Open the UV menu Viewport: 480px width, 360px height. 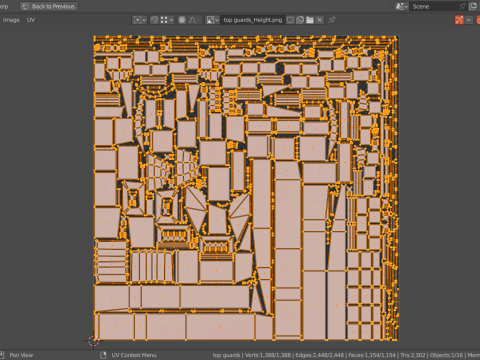(x=31, y=20)
